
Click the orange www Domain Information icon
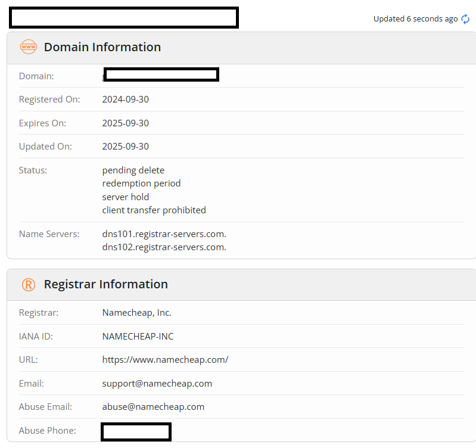(x=29, y=47)
